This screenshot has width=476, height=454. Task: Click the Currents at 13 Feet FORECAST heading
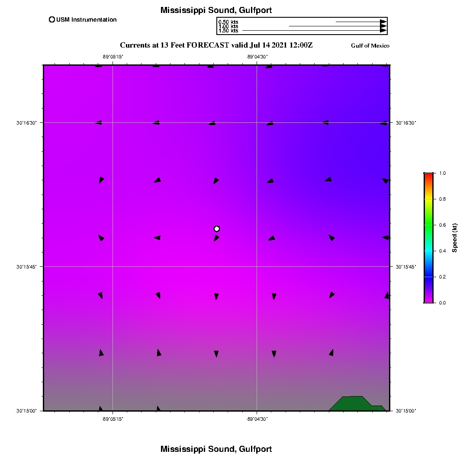coord(216,45)
